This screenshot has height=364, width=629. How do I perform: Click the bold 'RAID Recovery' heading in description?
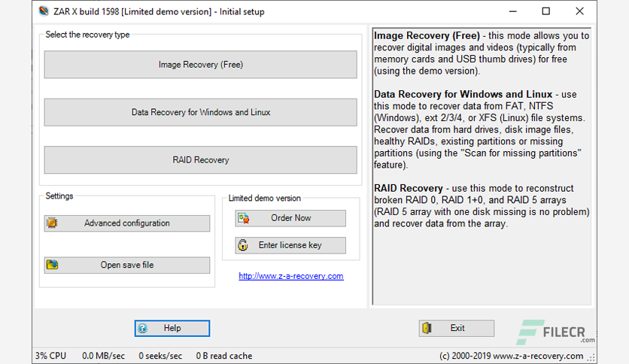point(409,189)
